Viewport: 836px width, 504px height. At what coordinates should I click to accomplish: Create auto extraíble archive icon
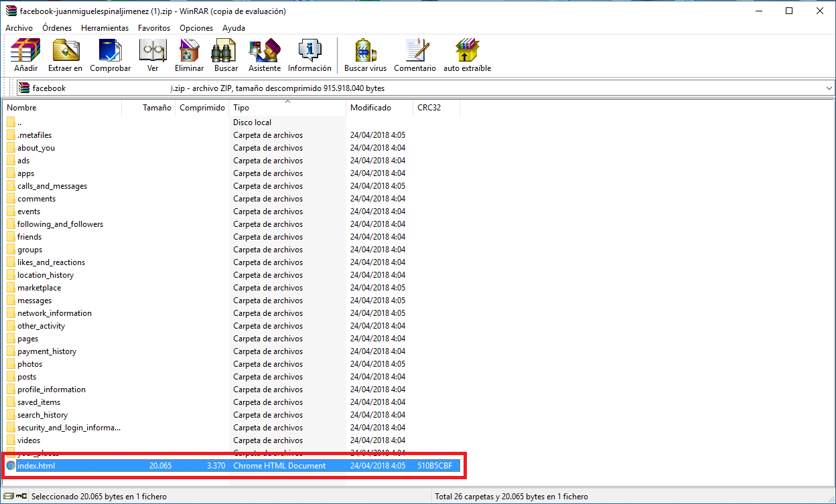(467, 50)
